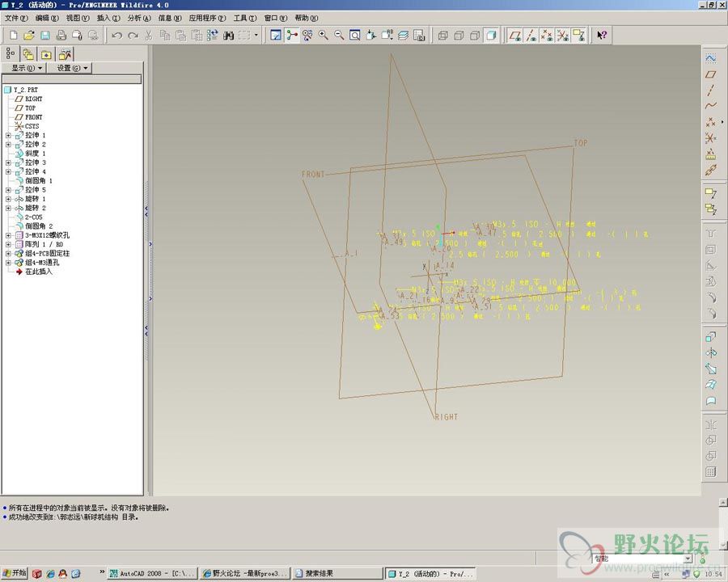Open the Find tool with the binoculars icon
The width and height of the screenshot is (728, 582).
228,36
